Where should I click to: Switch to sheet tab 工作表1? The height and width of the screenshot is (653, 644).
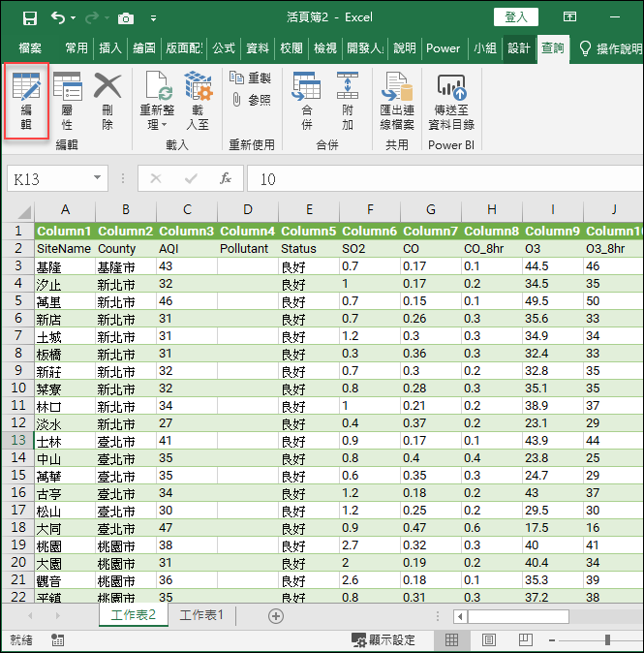click(x=201, y=615)
